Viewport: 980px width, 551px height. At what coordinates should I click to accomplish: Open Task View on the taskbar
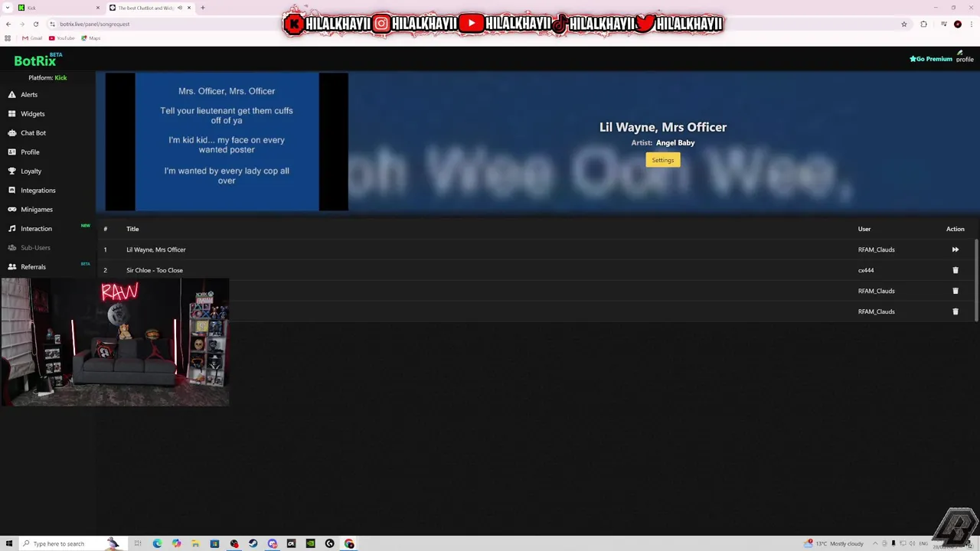[x=138, y=543]
